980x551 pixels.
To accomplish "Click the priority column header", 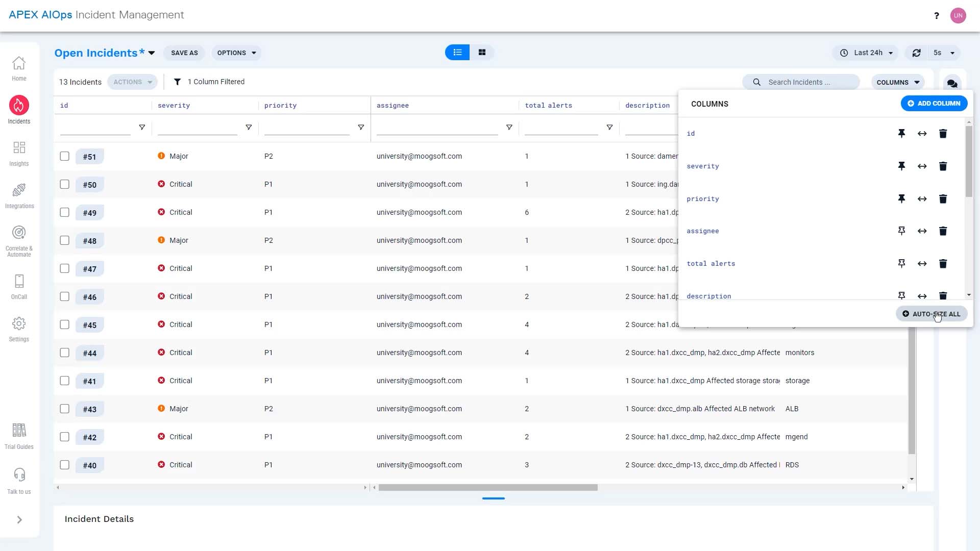I will 280,106.
